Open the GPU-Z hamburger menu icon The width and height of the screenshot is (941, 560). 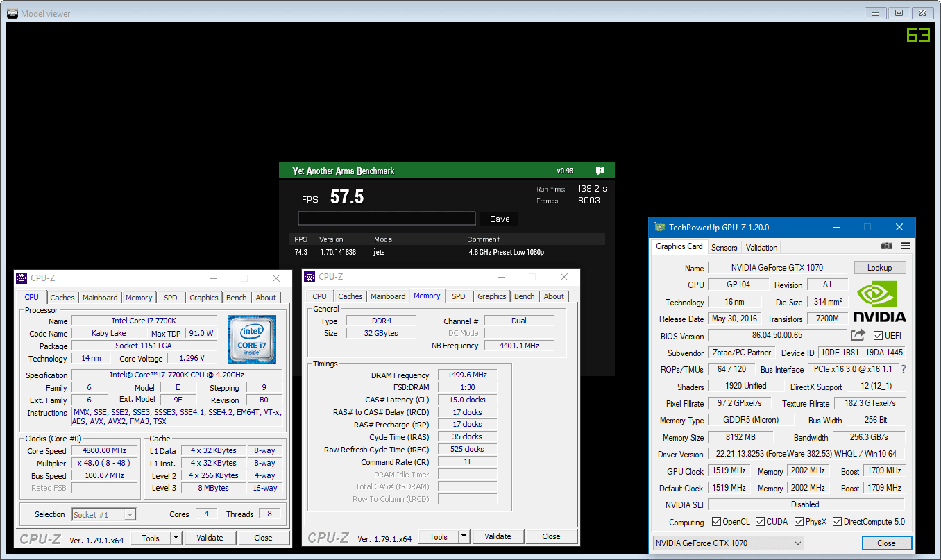(x=906, y=246)
